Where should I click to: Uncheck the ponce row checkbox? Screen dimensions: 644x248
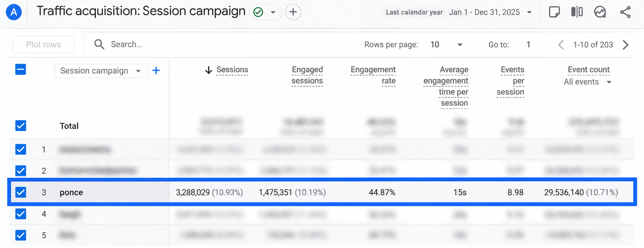coord(21,192)
